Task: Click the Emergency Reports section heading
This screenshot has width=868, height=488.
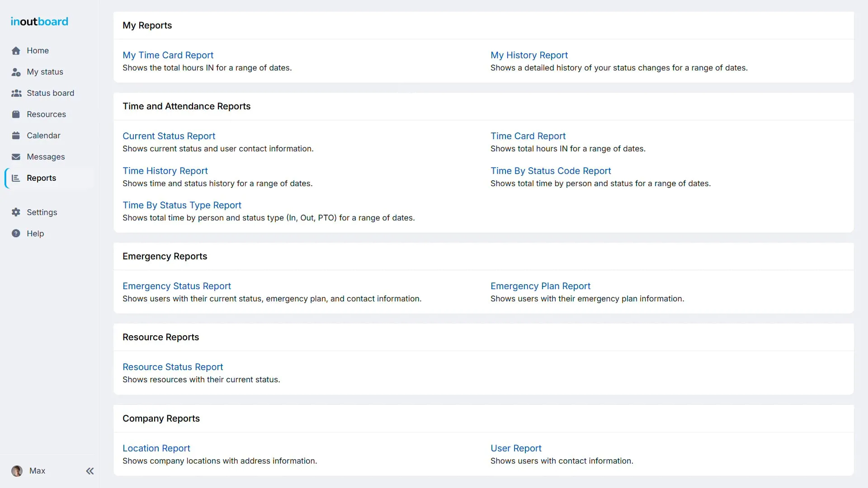Action: click(x=165, y=256)
